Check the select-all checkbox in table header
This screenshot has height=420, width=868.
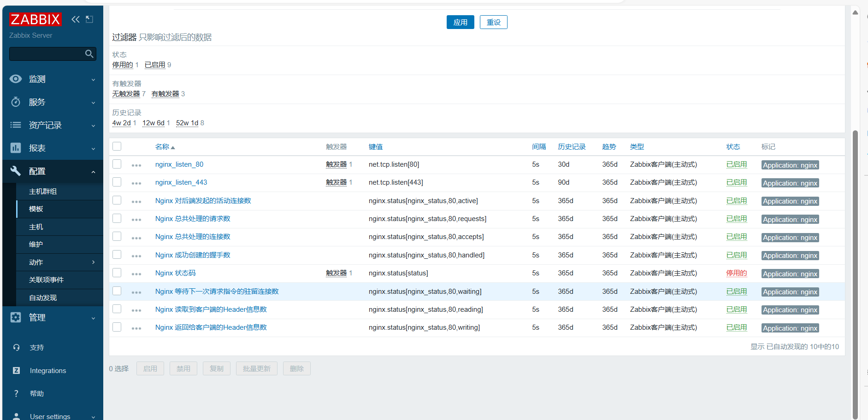tap(117, 146)
